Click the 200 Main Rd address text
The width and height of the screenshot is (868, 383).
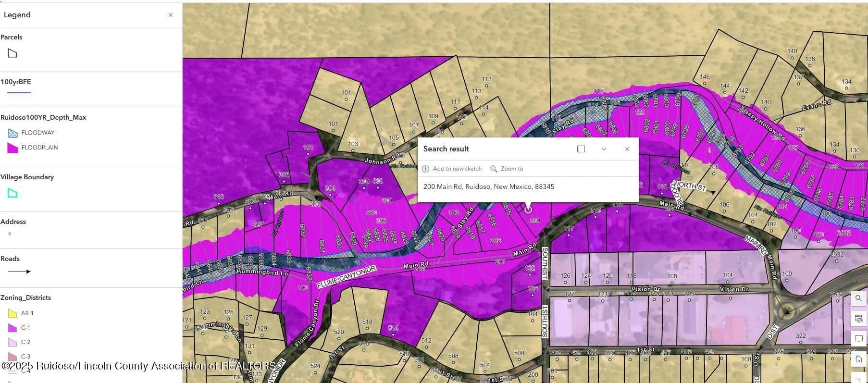click(488, 186)
